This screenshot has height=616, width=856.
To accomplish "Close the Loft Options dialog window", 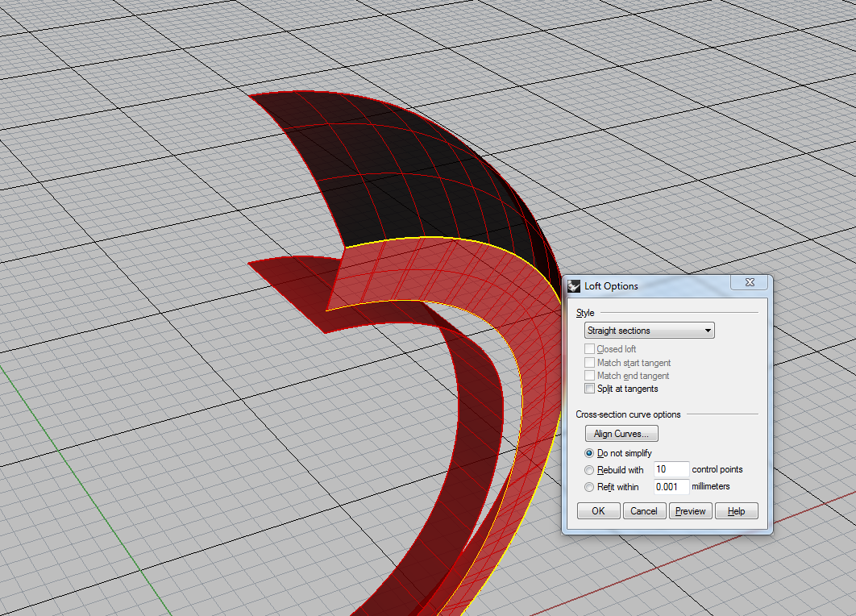I will click(x=749, y=283).
